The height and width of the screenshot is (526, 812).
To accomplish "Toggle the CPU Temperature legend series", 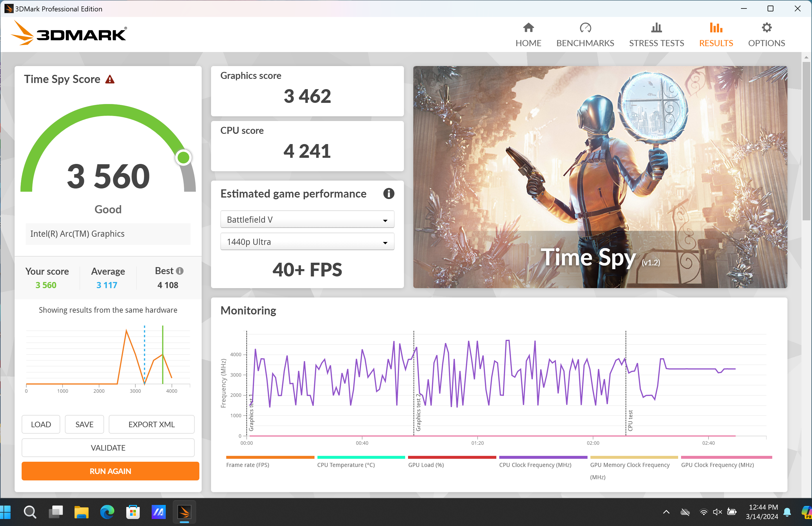I will pyautogui.click(x=361, y=462).
